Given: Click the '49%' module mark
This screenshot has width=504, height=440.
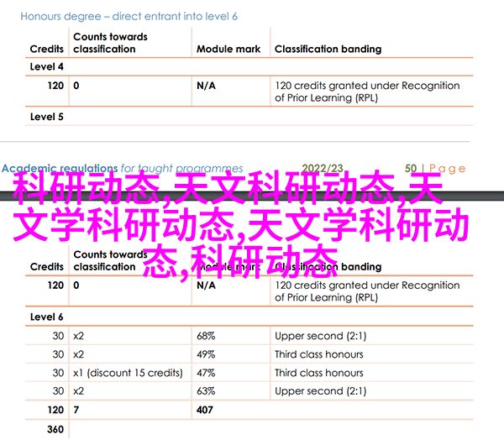Looking at the screenshot, I should [206, 354].
